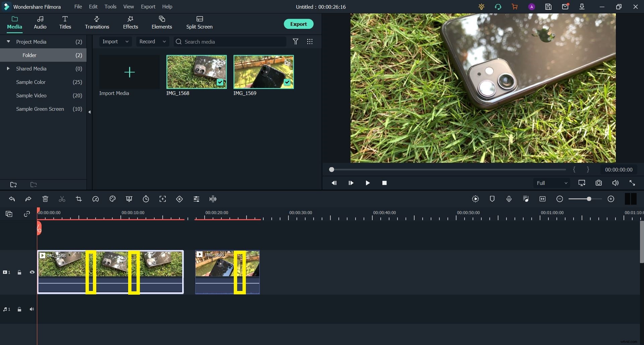
Task: Add a marker using the flag icon
Action: 492,199
